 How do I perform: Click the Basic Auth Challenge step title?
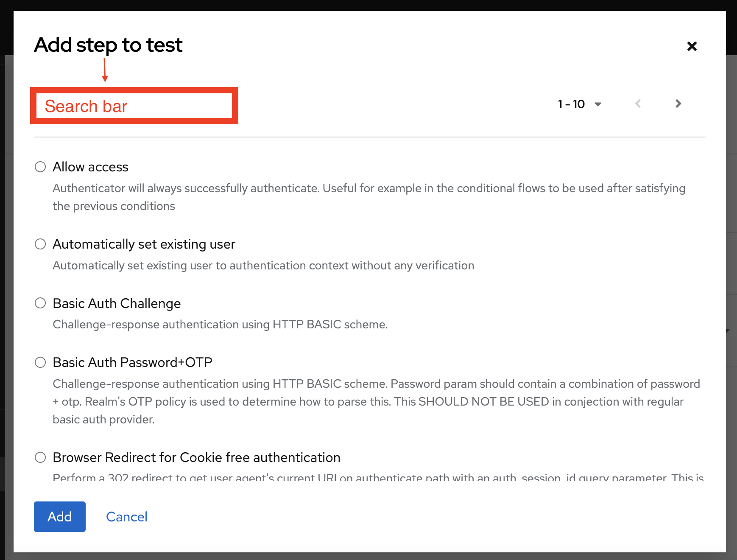click(x=117, y=303)
